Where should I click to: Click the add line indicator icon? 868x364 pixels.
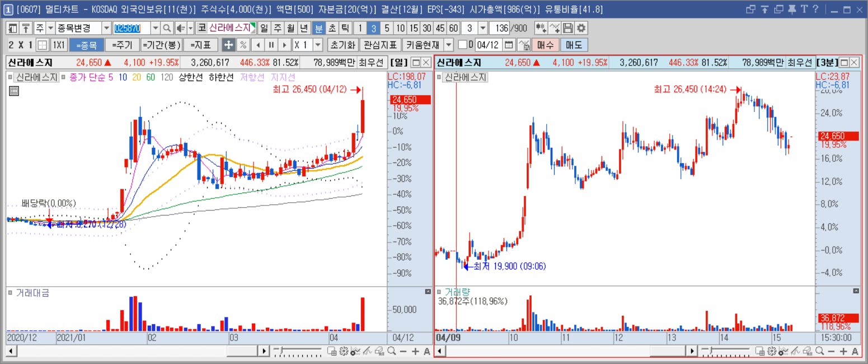[x=555, y=28]
